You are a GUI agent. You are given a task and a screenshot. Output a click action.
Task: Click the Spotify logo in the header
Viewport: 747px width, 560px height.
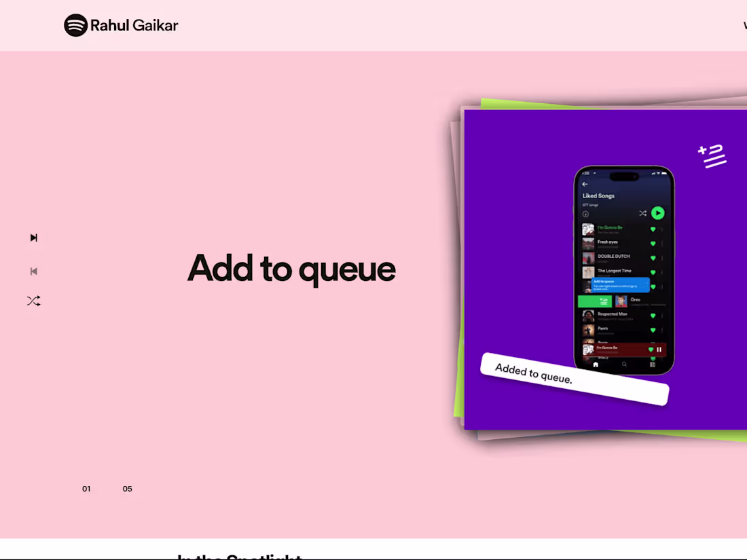[x=75, y=25]
